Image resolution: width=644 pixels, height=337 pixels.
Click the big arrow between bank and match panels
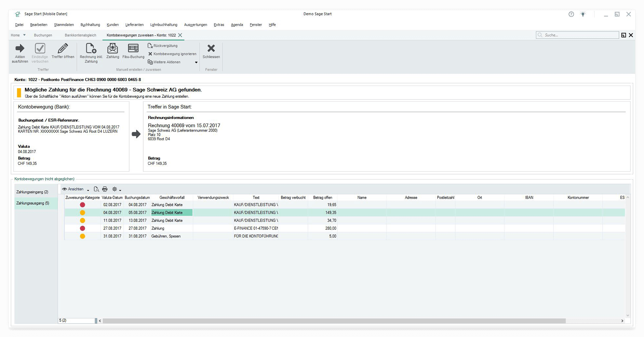pos(136,134)
